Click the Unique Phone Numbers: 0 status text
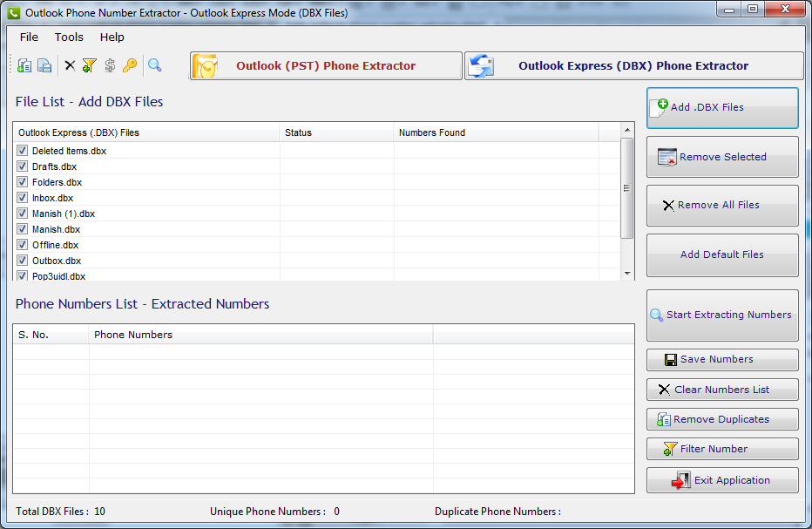The image size is (812, 529). [275, 512]
